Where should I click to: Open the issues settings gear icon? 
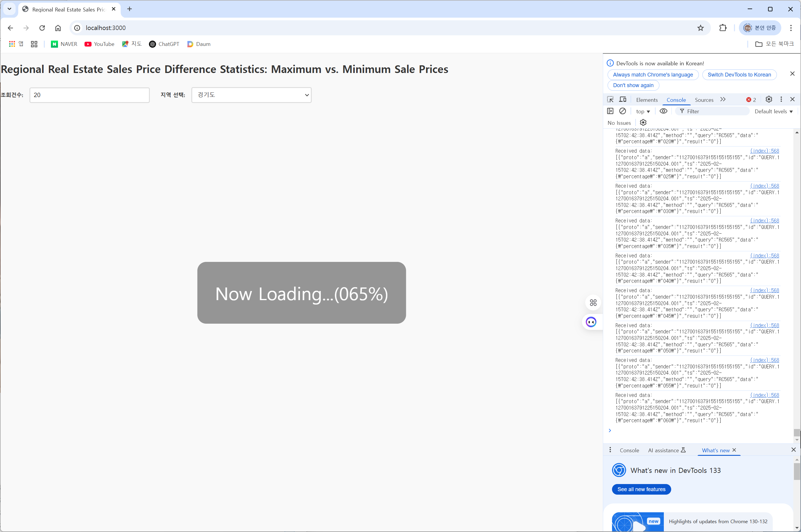[x=643, y=122]
